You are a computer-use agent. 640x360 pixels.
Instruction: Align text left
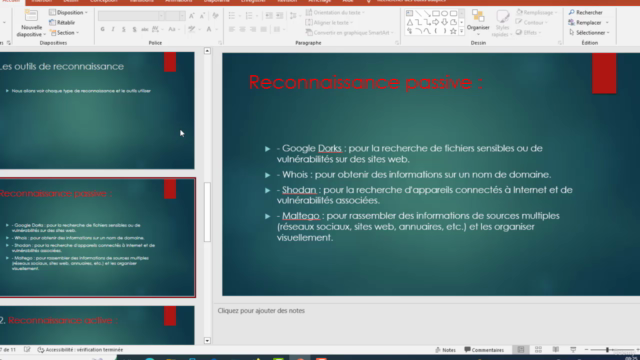point(232,29)
